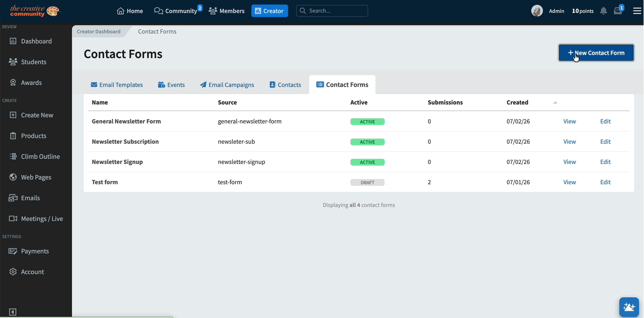Open the hamburger menu icon

pos(637,11)
